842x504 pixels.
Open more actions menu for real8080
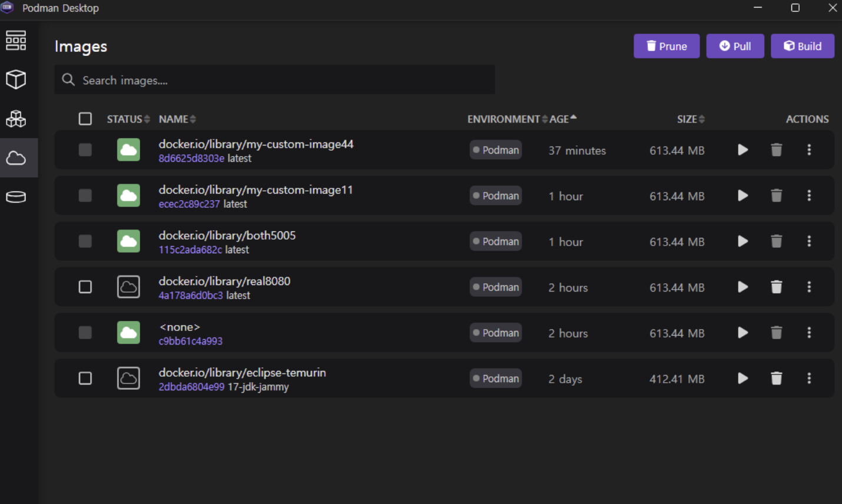(x=809, y=287)
